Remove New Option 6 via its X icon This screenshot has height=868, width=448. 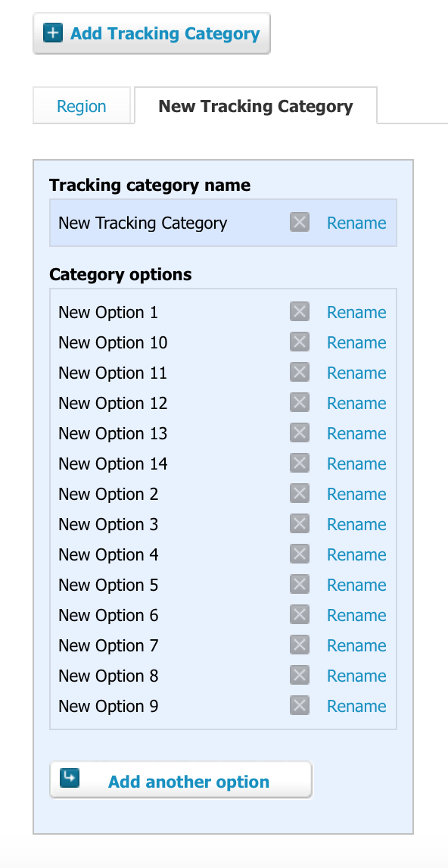[x=299, y=614]
